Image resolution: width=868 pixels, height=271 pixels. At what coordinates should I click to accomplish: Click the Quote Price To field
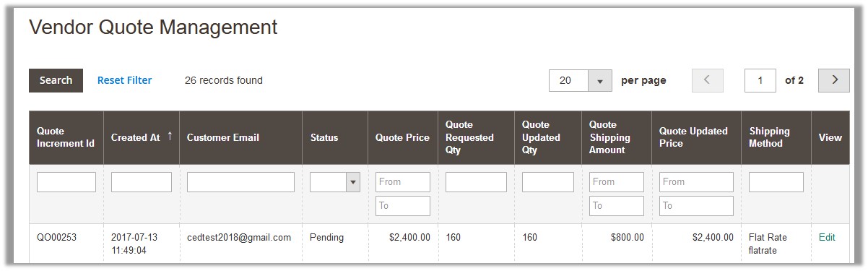tap(402, 206)
